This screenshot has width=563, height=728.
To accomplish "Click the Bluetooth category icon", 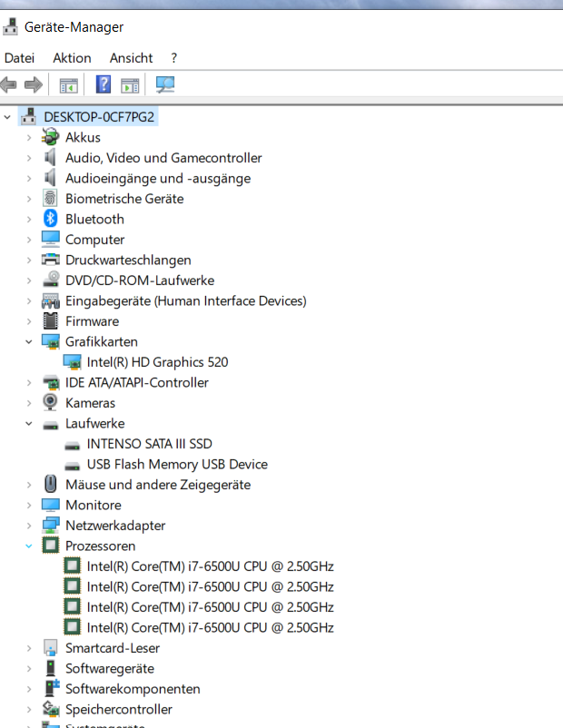I will pos(50,219).
